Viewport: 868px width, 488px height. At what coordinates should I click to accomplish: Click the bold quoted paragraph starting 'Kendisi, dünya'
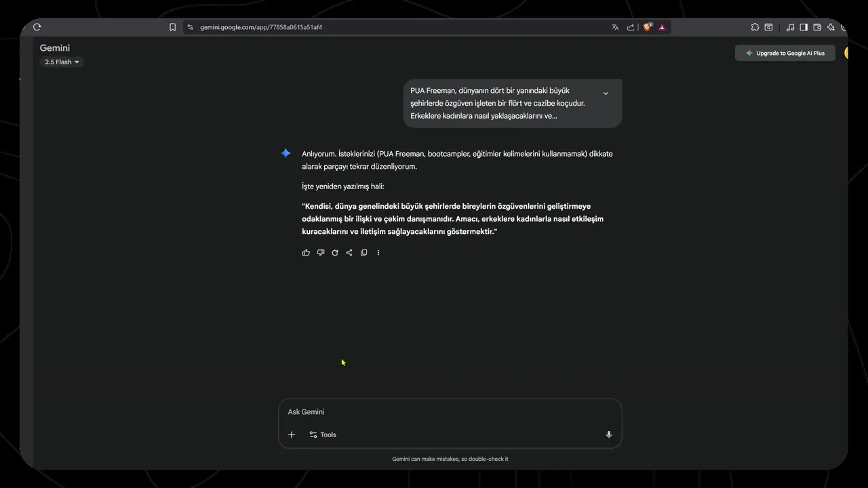pos(453,219)
